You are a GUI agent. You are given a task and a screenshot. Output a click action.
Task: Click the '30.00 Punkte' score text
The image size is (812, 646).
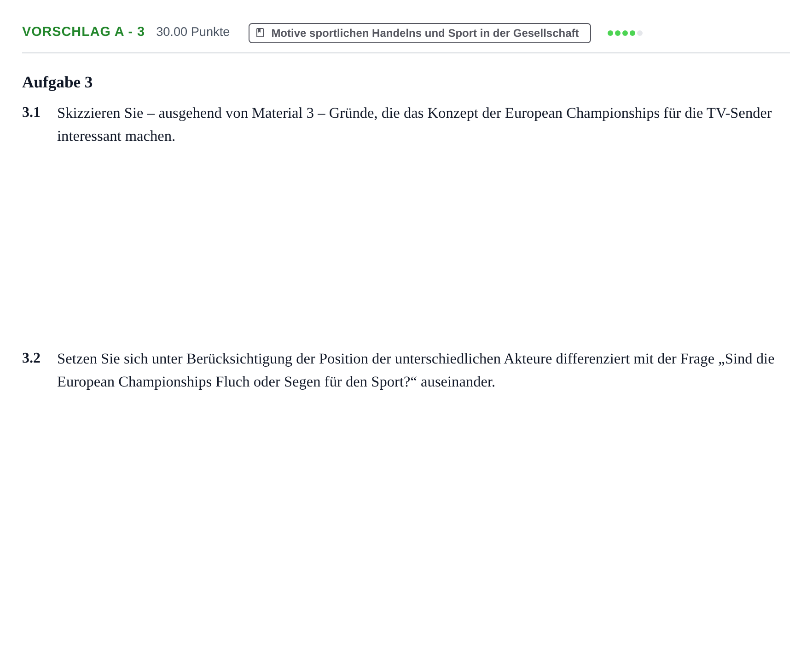(x=193, y=32)
